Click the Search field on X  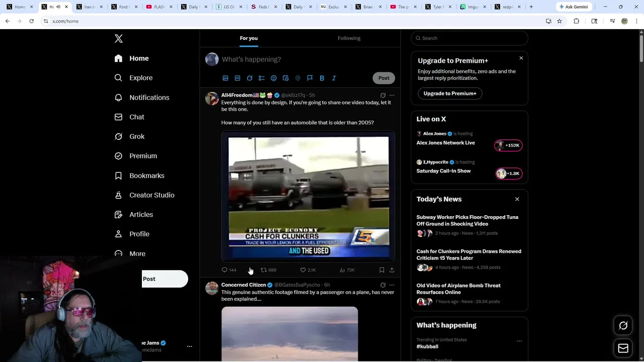pos(469,38)
